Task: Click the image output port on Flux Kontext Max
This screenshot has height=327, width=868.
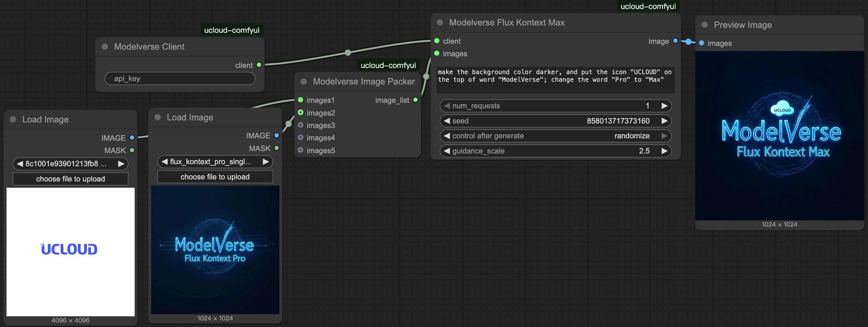Action: [x=675, y=41]
